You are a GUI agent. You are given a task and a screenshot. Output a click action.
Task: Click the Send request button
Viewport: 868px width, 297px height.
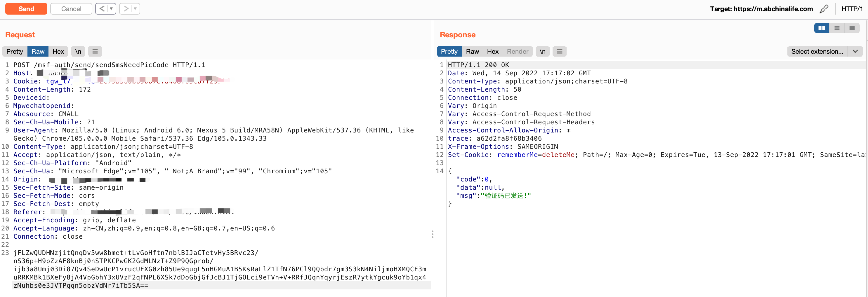click(x=26, y=9)
